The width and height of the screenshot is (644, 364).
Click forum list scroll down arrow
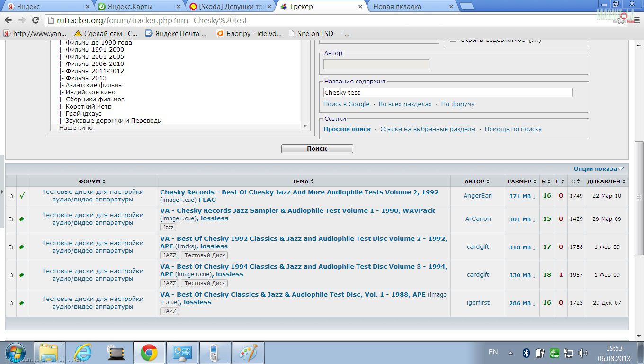pos(305,126)
